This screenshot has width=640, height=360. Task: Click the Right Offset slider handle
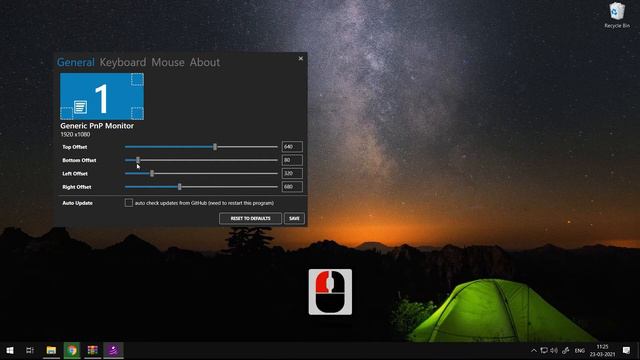pyautogui.click(x=180, y=187)
